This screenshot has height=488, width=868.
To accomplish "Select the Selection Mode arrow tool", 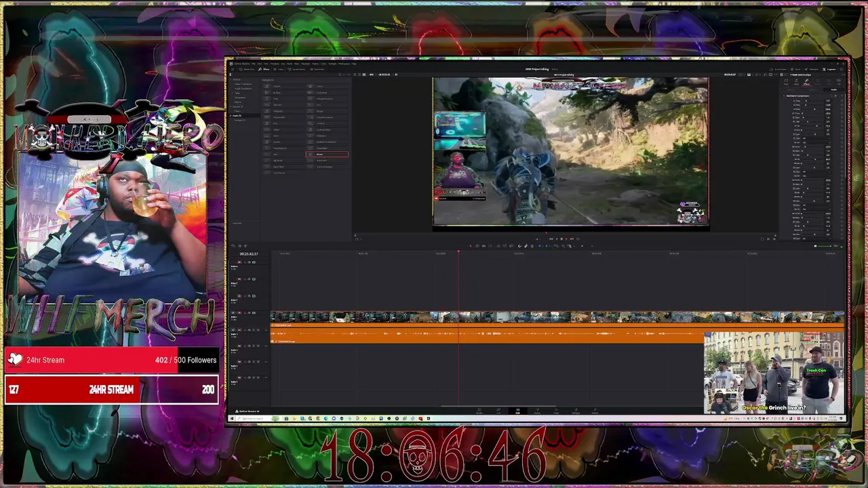I will (471, 245).
